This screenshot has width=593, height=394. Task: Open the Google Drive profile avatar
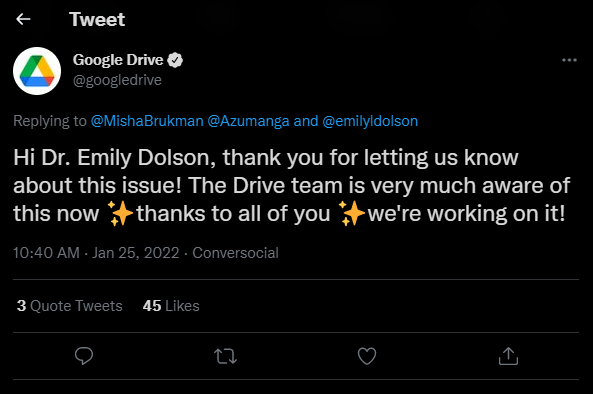37,71
